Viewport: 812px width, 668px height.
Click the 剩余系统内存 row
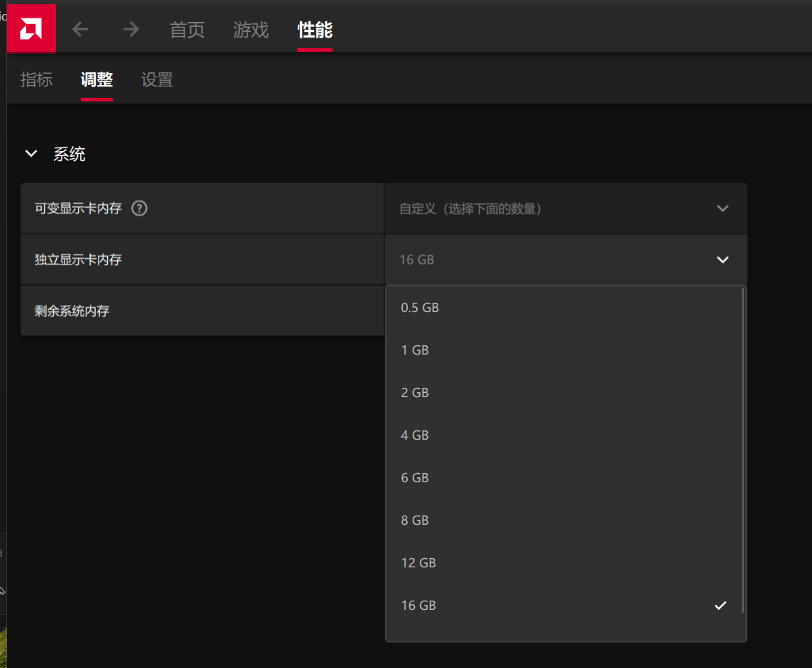coord(203,311)
